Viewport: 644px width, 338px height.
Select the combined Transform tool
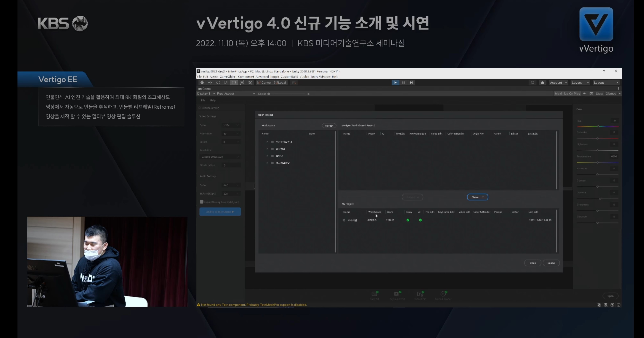coord(242,83)
